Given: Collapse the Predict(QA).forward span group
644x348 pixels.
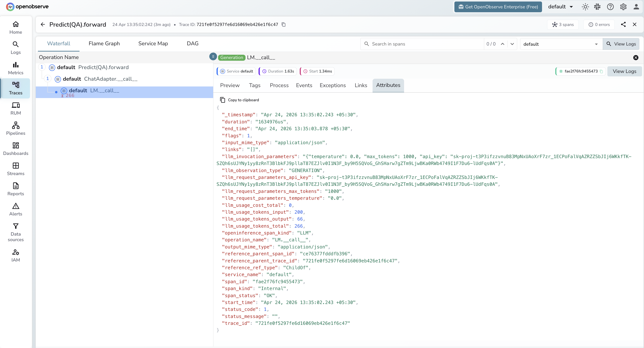Looking at the screenshot, I should click(x=42, y=67).
